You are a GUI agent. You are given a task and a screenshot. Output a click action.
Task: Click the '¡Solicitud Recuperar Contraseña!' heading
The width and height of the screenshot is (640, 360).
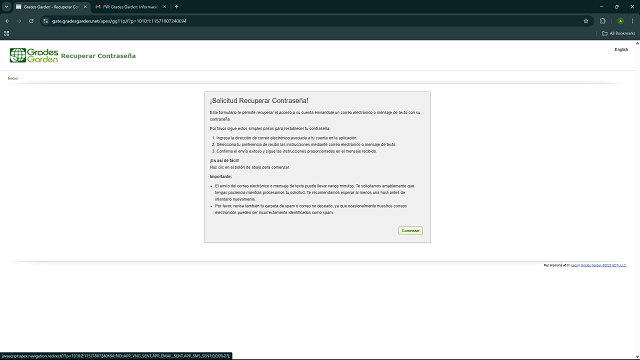[x=259, y=101]
